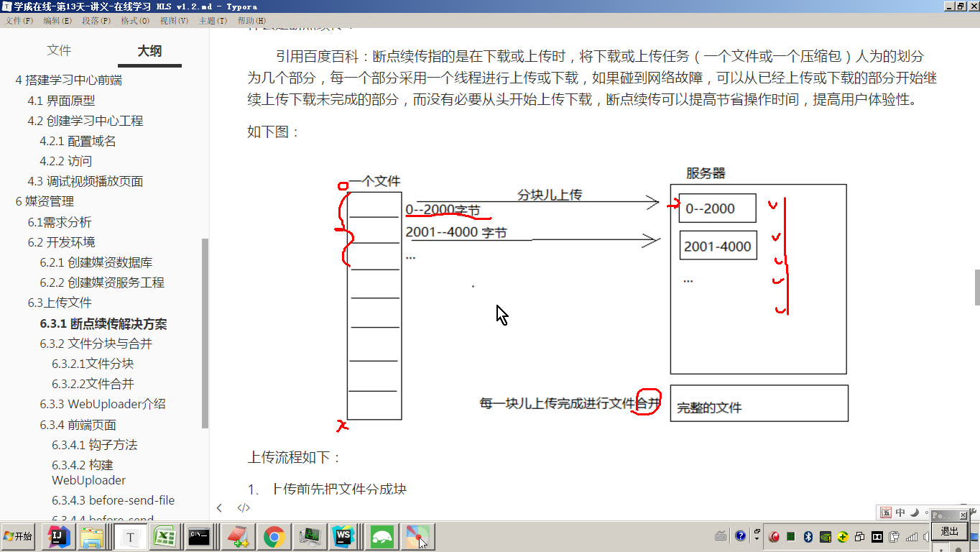
Task: Switch to the 文件 sidebar tab
Action: 60,50
